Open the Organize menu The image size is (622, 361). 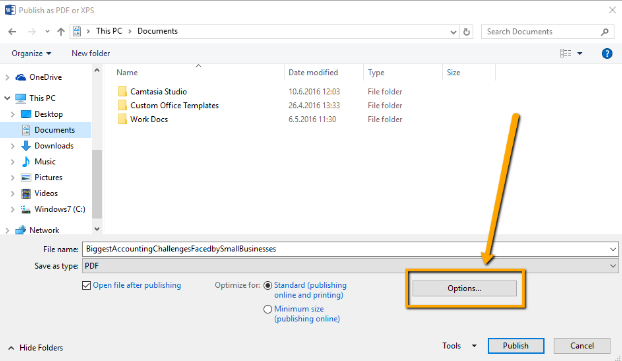(x=31, y=53)
